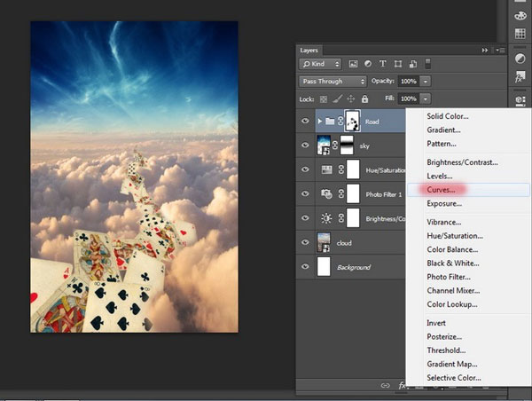This screenshot has width=532, height=401.
Task: Select Photo Filter... menu entry
Action: [x=449, y=277]
